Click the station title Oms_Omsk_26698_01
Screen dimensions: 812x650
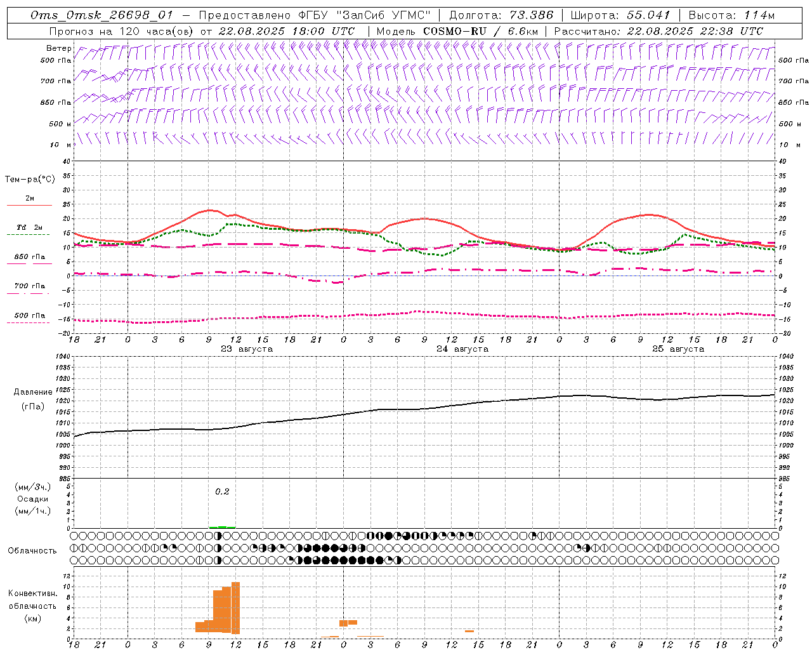click(101, 15)
